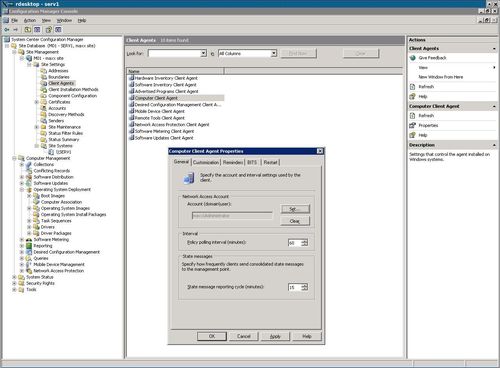Viewport: 500px width, 368px height.
Task: Click the Set... button for Network Access Account
Action: point(295,209)
